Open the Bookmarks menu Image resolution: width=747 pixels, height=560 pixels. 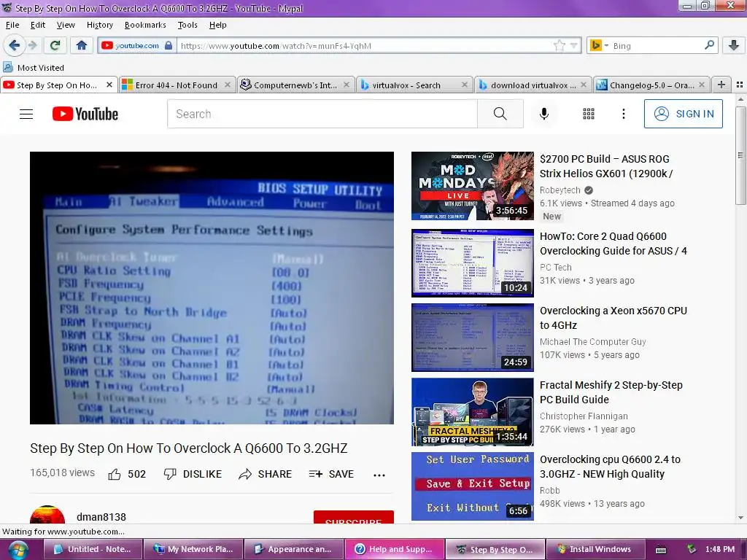(x=145, y=25)
